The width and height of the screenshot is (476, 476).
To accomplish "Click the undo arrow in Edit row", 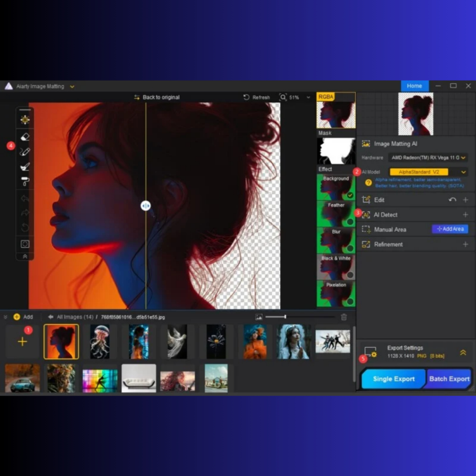I will pos(452,200).
